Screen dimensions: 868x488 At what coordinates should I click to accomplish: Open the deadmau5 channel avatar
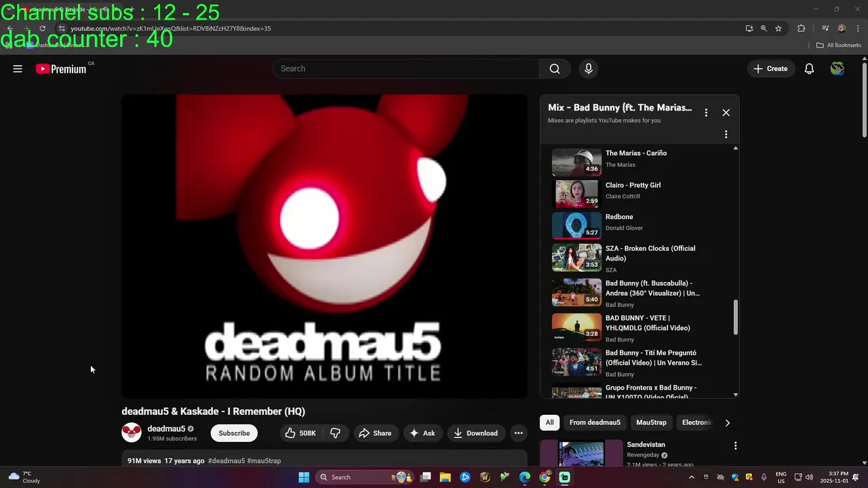[x=132, y=432]
